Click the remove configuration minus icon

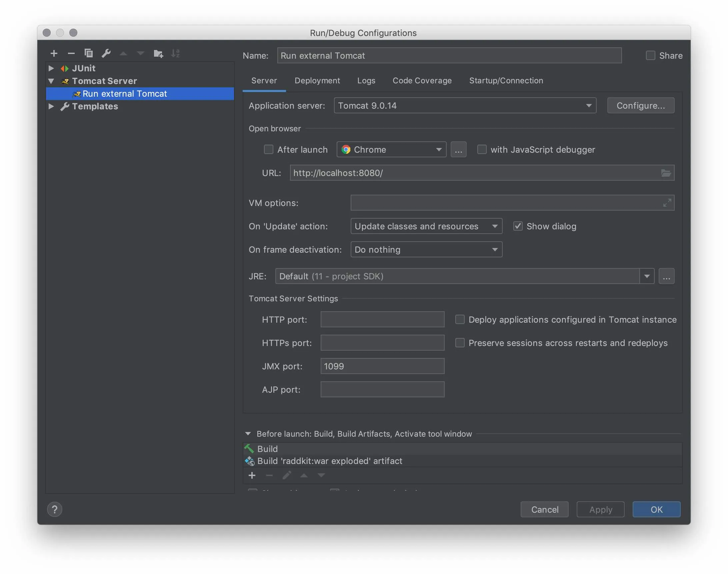[71, 53]
